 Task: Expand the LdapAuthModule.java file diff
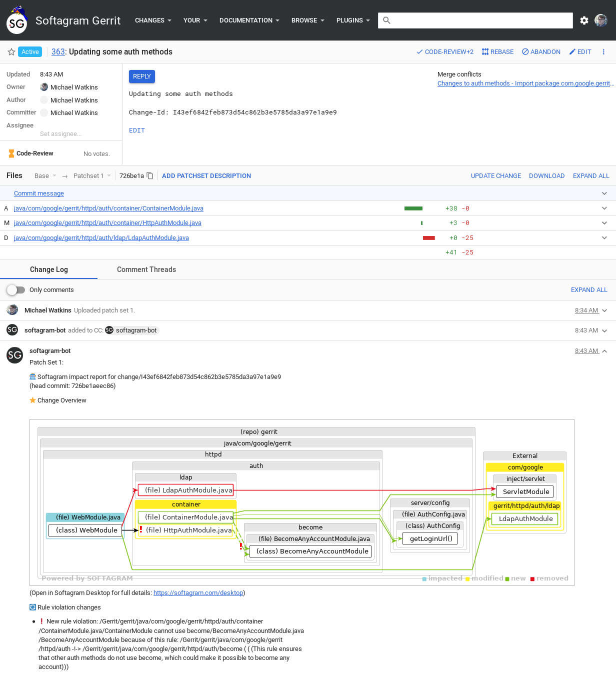coord(604,238)
